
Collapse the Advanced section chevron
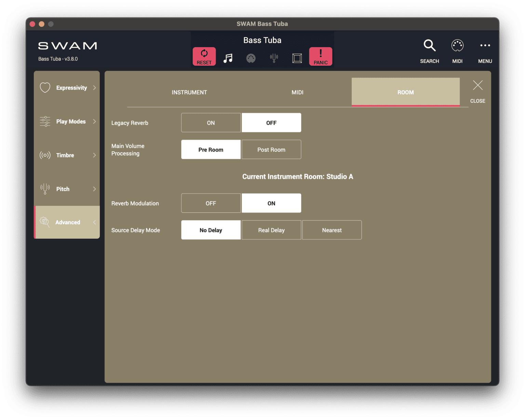[94, 222]
